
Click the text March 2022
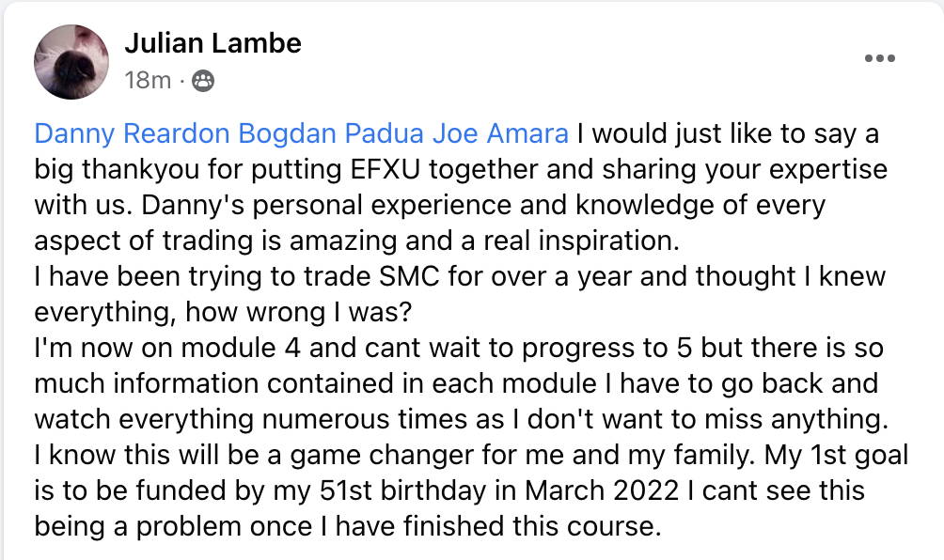pyautogui.click(x=602, y=490)
